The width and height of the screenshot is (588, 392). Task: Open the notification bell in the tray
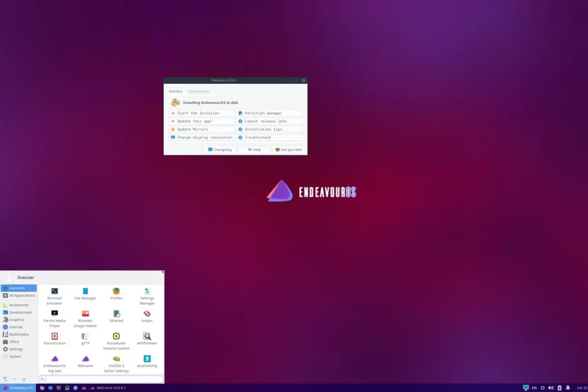click(568, 387)
